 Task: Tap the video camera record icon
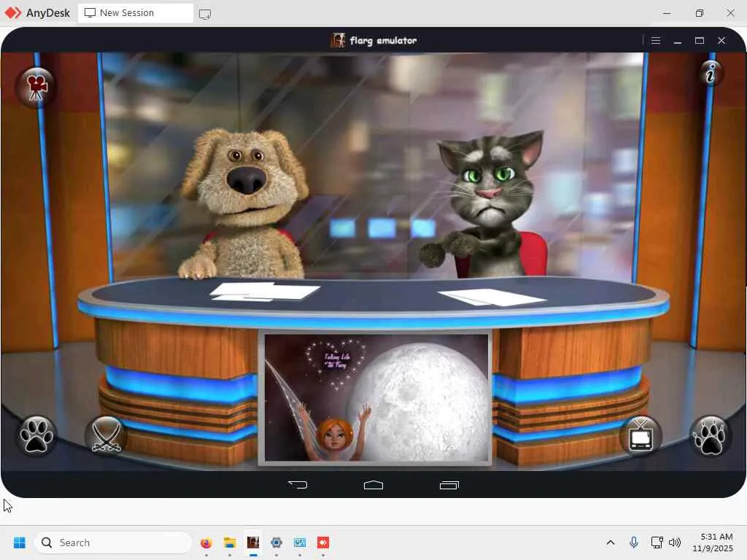click(x=35, y=87)
